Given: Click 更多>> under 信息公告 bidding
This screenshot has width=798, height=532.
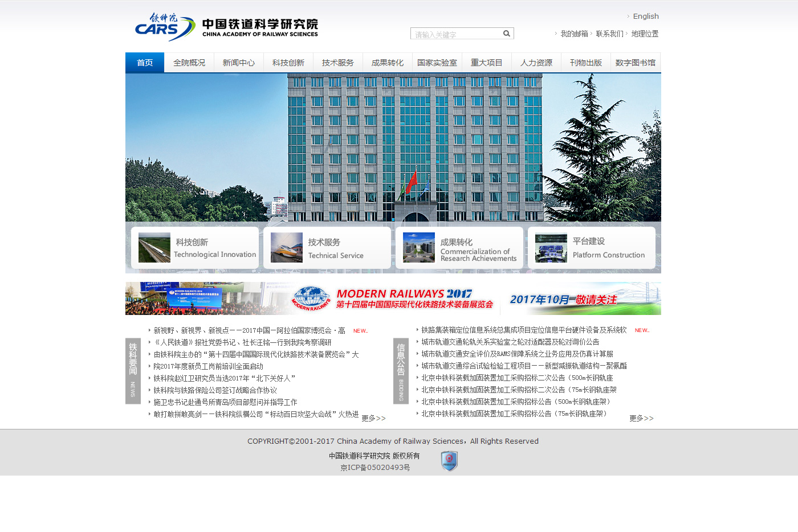Looking at the screenshot, I should click(642, 418).
